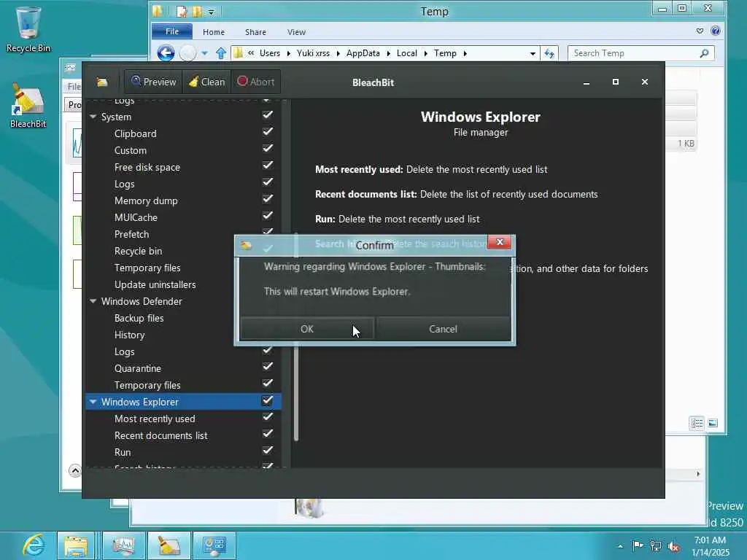The image size is (747, 560).
Task: Click the muted volume tray icon
Action: click(673, 546)
